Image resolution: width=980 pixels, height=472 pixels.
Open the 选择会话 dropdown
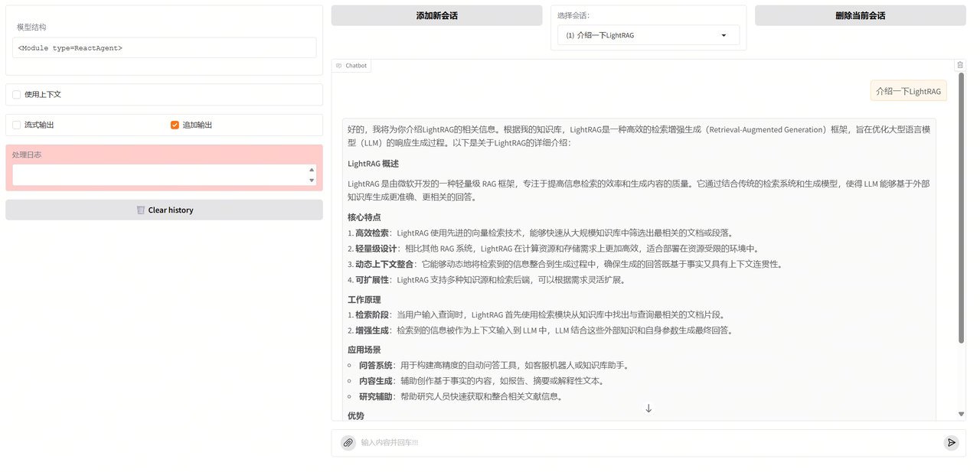point(648,35)
